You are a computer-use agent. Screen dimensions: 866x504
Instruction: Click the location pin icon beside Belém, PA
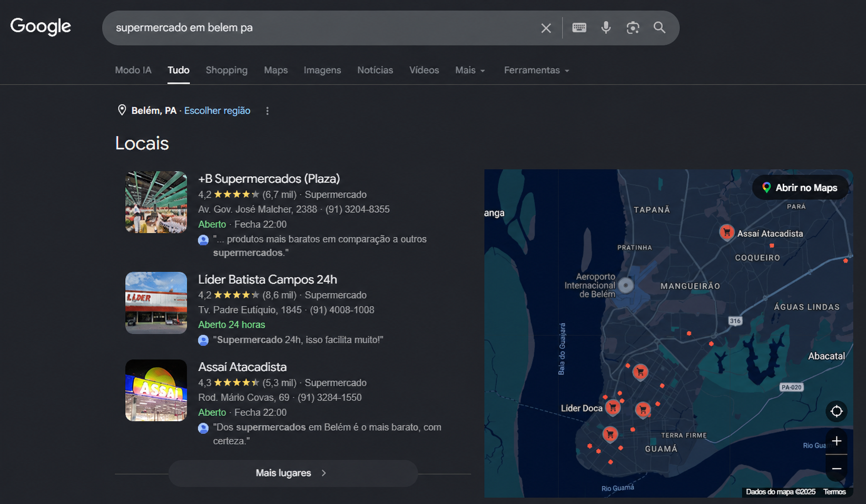coord(122,110)
